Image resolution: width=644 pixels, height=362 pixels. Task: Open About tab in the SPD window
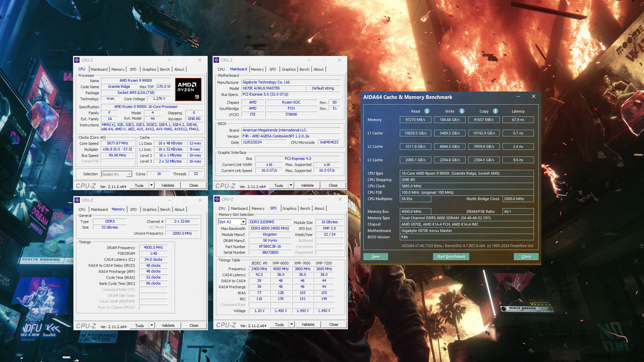(x=319, y=208)
